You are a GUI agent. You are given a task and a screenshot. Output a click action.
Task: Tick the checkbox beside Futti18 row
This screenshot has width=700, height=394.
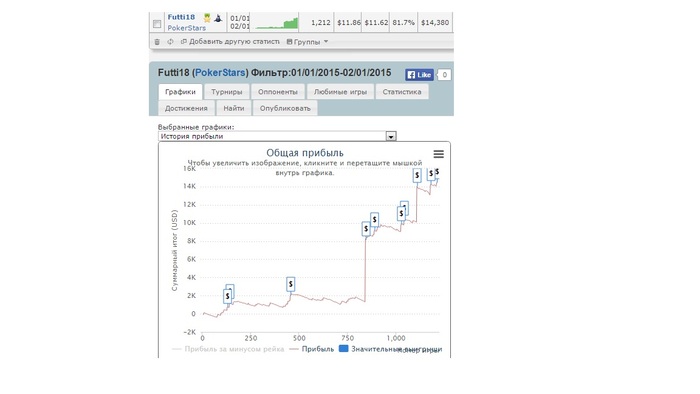pyautogui.click(x=157, y=24)
